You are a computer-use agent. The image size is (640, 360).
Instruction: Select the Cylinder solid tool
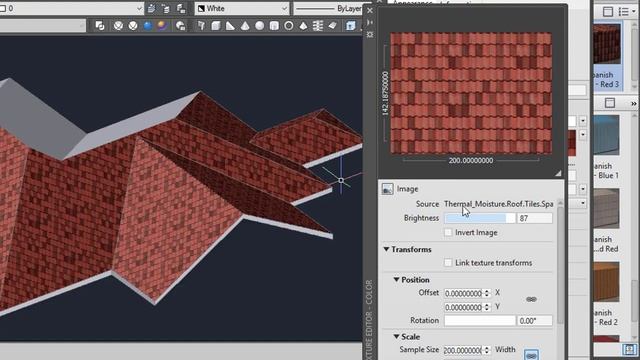[274, 26]
